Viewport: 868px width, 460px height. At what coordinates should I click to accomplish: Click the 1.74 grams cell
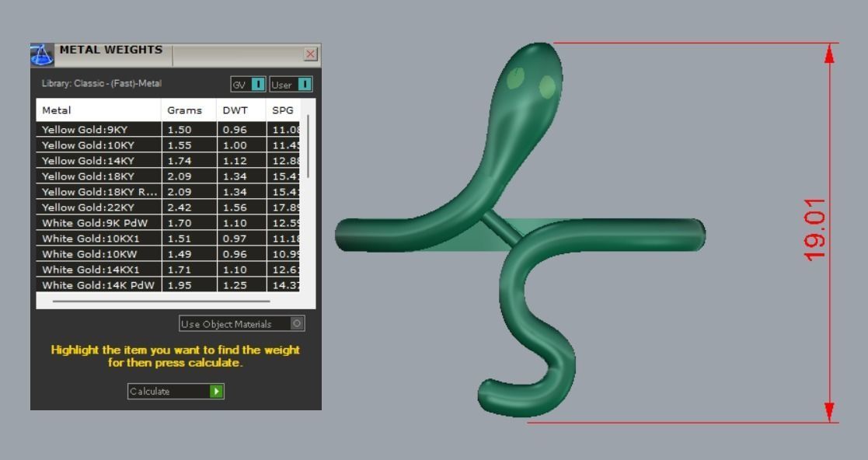[x=189, y=161]
